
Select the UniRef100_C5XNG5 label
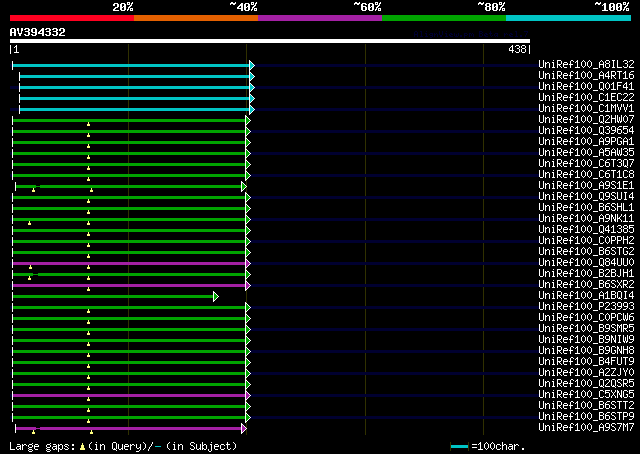pos(586,395)
